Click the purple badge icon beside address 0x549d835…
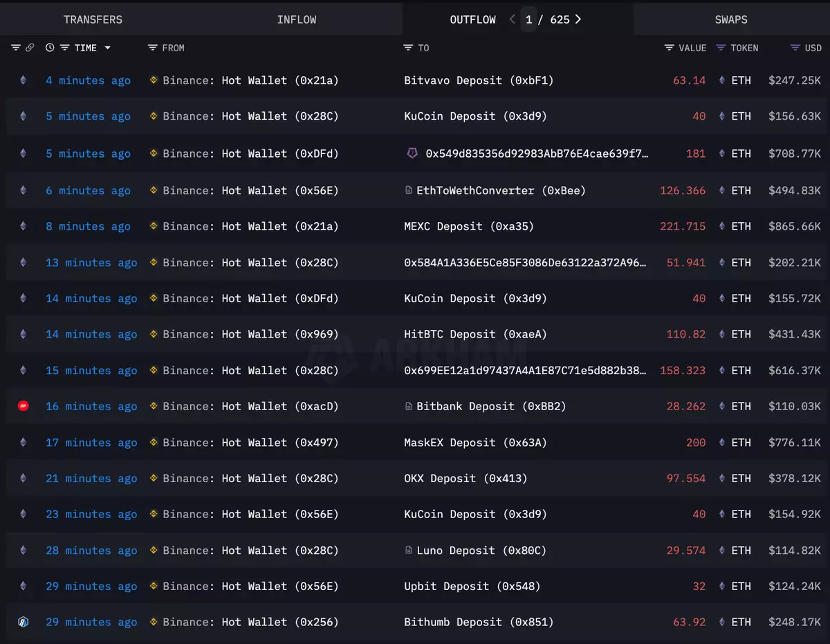This screenshot has height=644, width=830. (x=412, y=154)
